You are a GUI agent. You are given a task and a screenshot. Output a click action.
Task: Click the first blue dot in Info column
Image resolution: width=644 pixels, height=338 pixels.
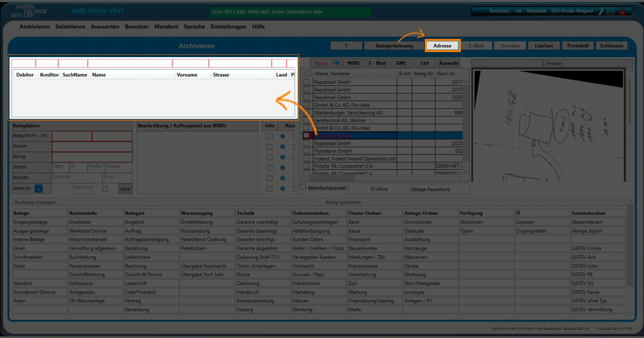282,136
